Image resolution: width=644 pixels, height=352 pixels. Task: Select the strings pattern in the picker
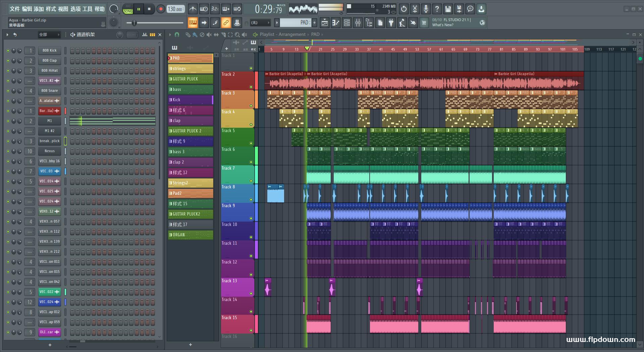191,69
